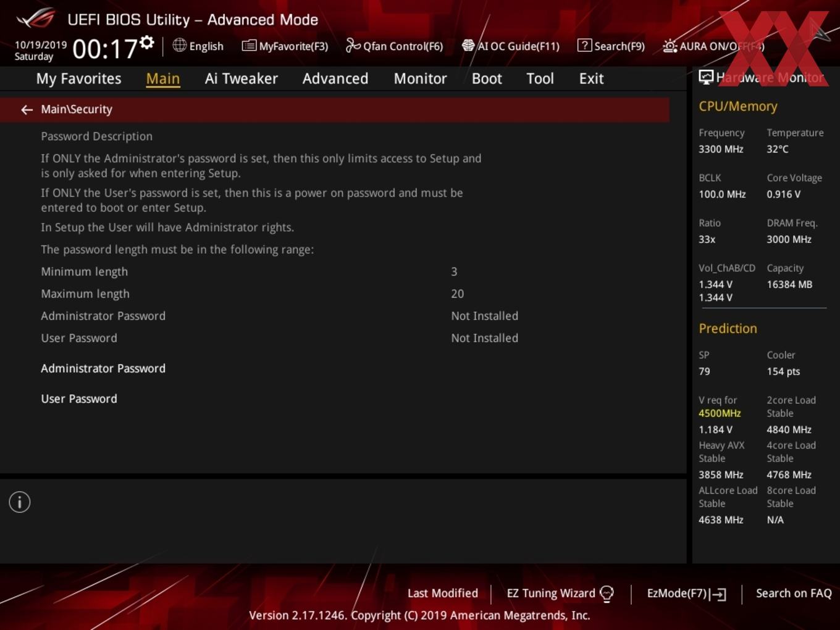Open the Advanced tab
Viewport: 840px width, 630px height.
click(335, 78)
